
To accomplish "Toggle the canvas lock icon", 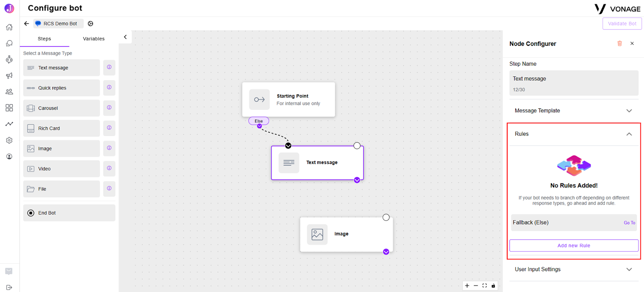I will point(493,286).
